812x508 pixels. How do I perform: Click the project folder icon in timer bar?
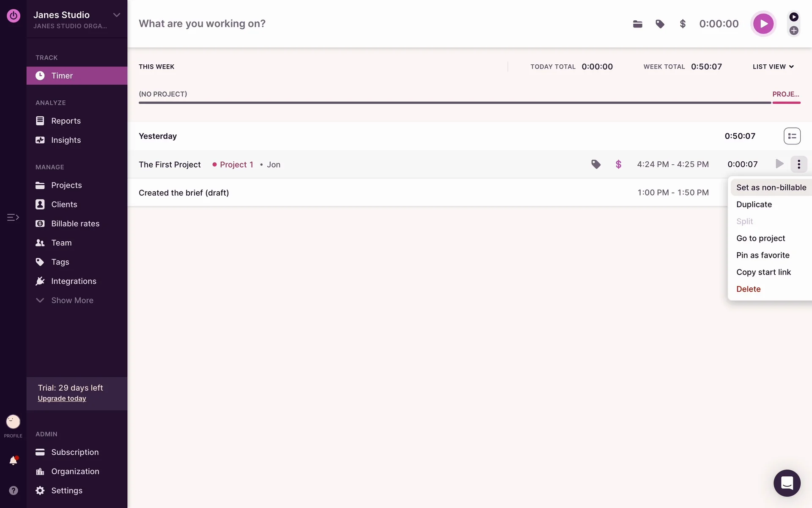tap(637, 24)
